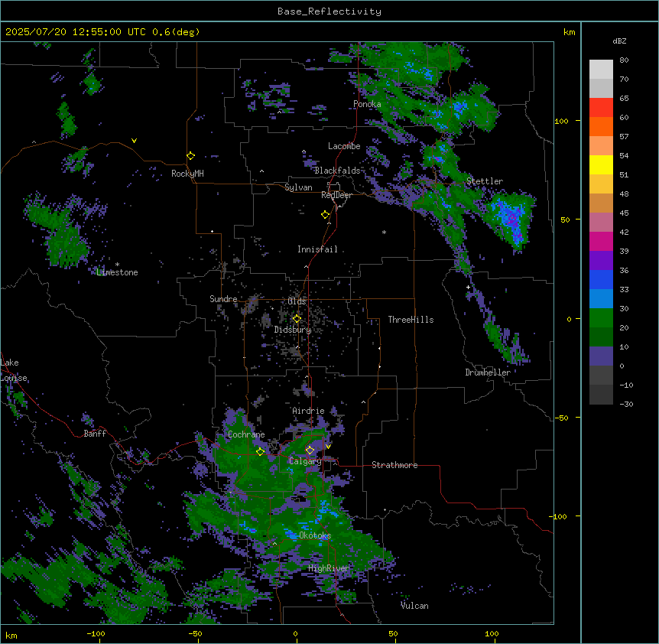Click the right vertical axis -100 tick label

click(x=559, y=516)
